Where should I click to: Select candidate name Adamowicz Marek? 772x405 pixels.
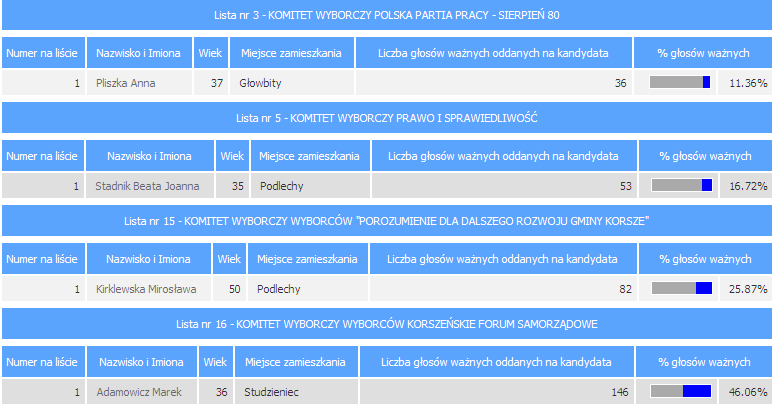pos(139,392)
